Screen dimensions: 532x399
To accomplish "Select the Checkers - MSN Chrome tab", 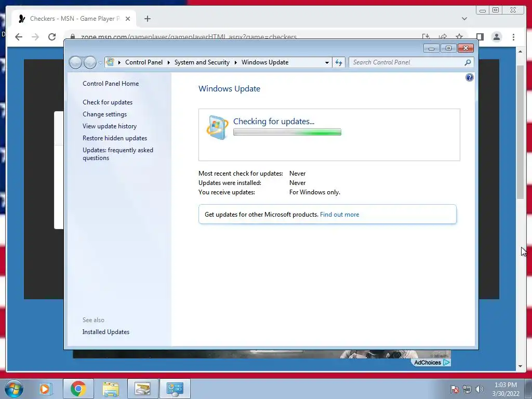I will tap(74, 19).
